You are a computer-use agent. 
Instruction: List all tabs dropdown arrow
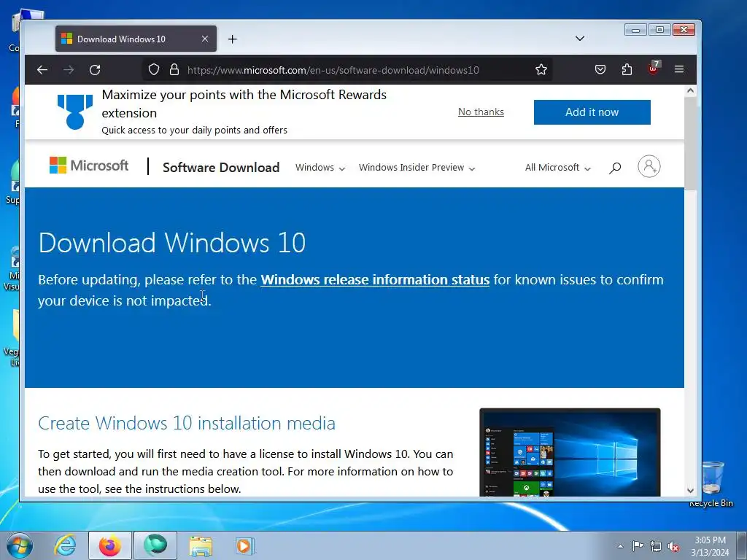point(580,39)
